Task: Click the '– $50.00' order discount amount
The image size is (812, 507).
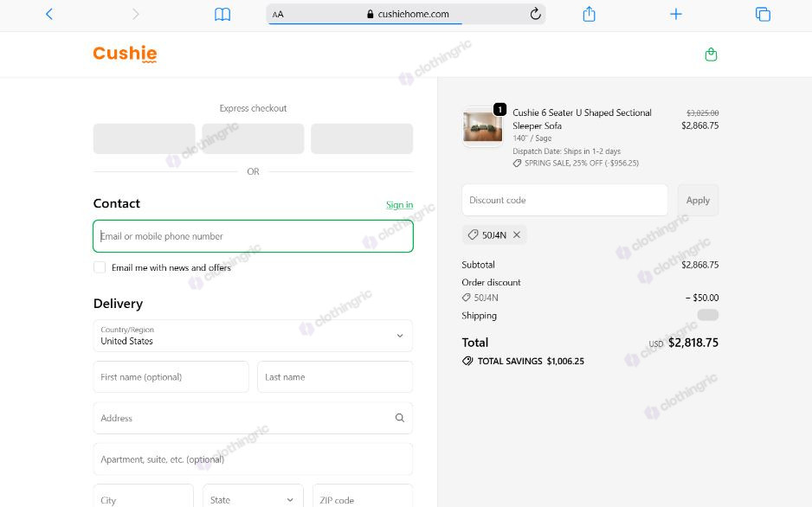Action: tap(702, 298)
